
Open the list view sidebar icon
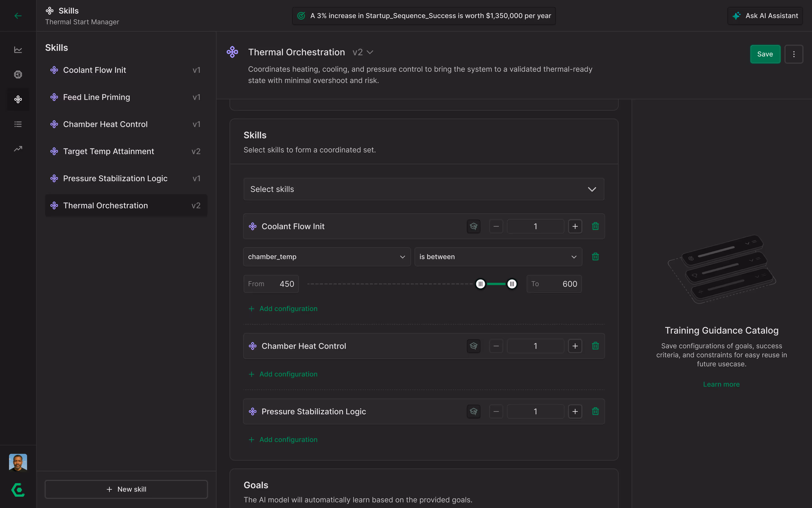18,124
